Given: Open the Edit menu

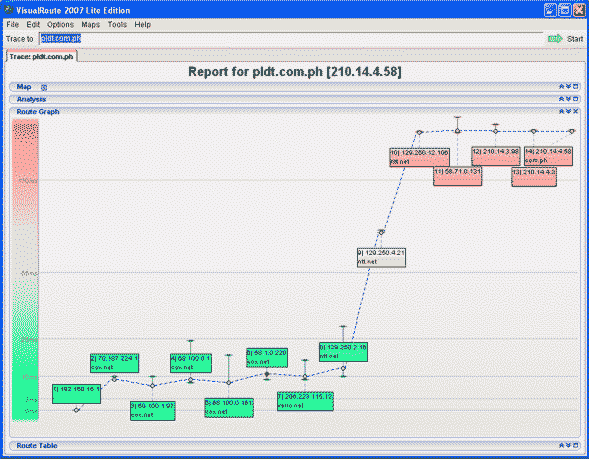Looking at the screenshot, I should pyautogui.click(x=33, y=24).
